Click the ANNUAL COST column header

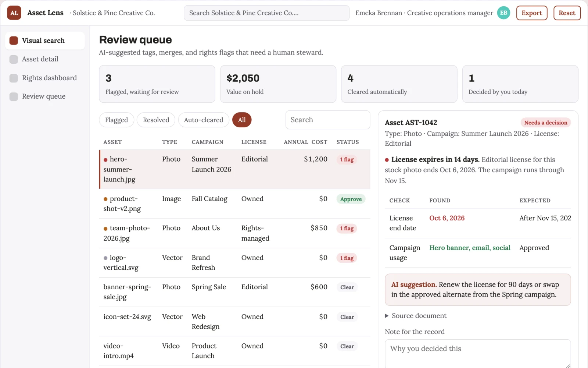[x=305, y=142]
